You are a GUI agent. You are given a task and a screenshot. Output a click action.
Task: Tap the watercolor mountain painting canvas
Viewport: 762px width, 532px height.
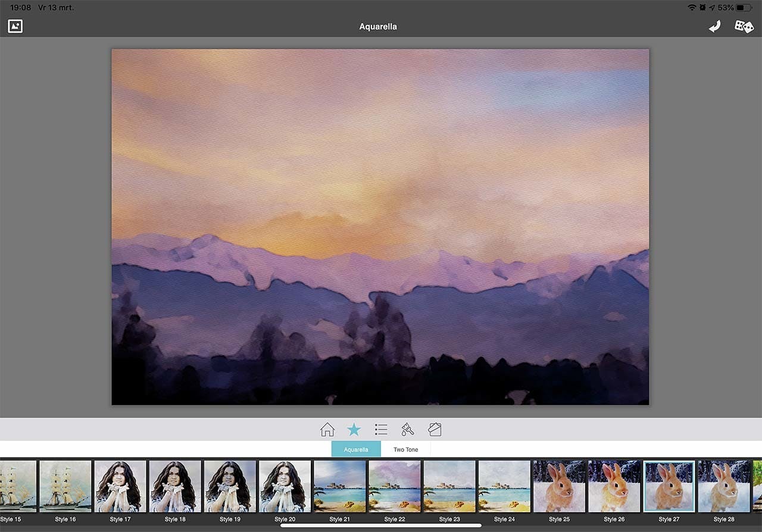pyautogui.click(x=380, y=227)
